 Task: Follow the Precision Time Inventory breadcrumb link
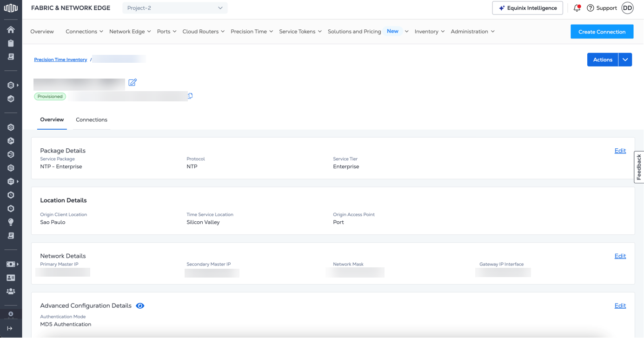click(x=60, y=60)
